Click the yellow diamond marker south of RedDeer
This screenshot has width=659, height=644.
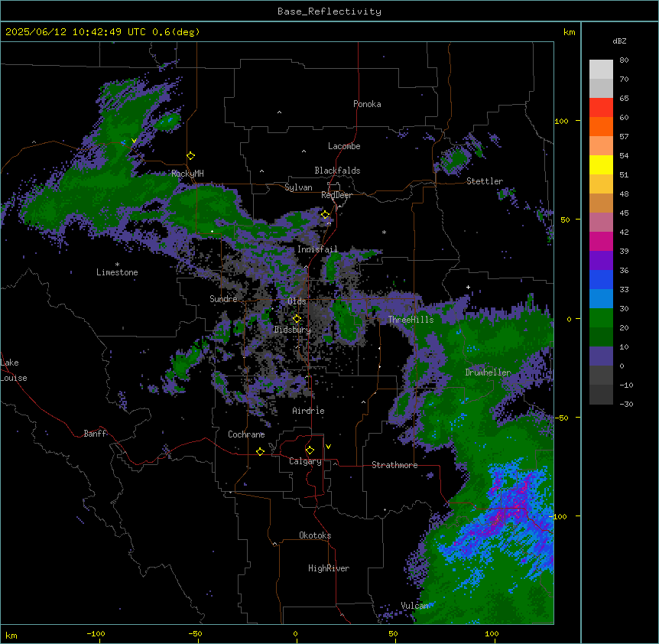(x=325, y=215)
